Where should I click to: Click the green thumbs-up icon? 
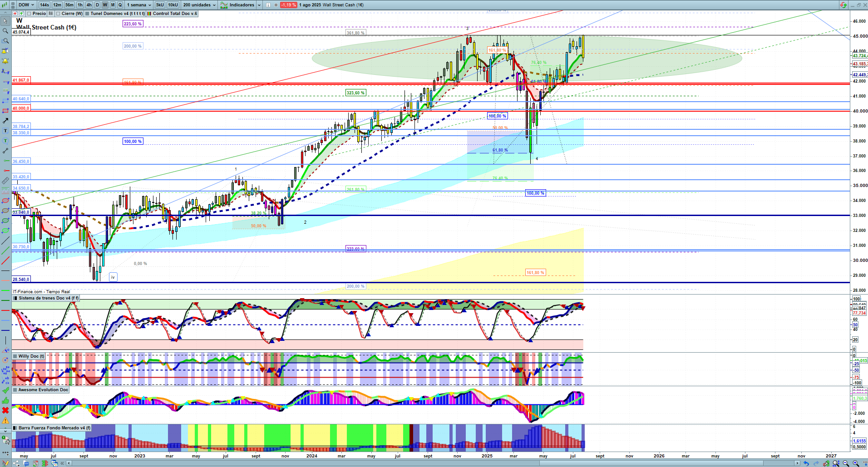coord(5,400)
